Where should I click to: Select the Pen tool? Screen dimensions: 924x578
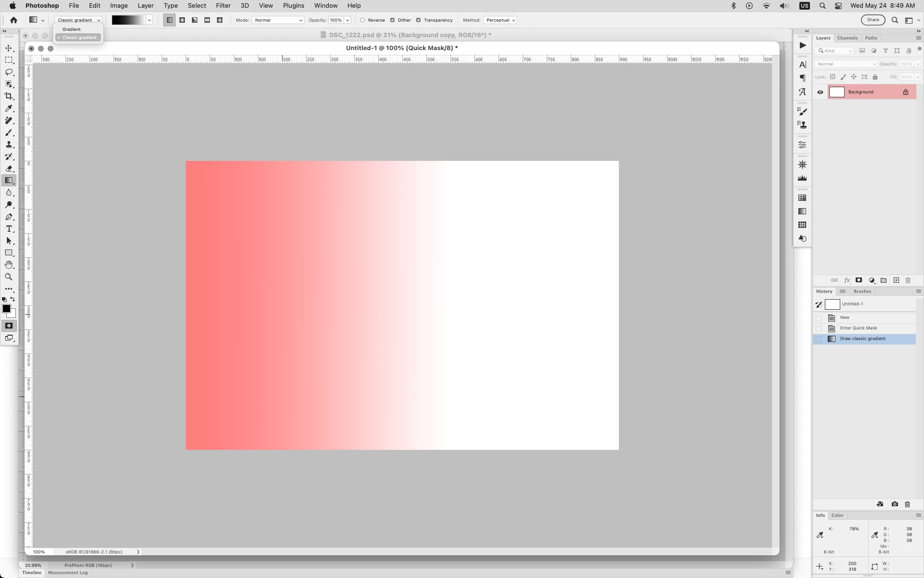[x=9, y=217]
